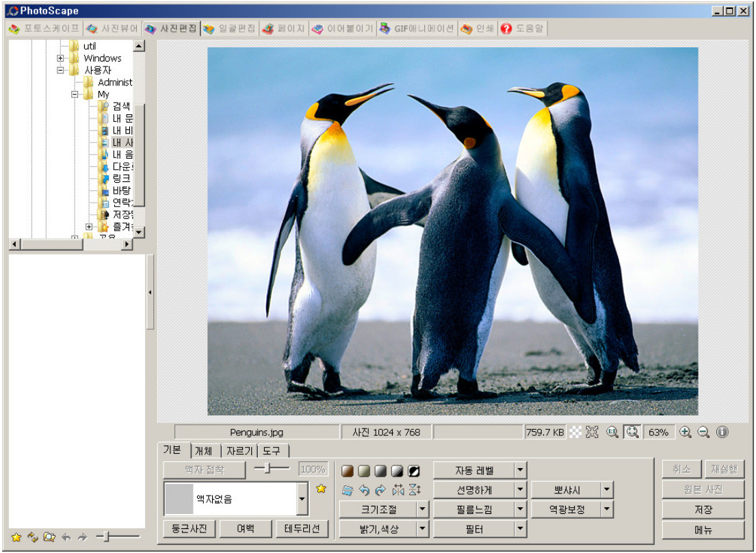Open the 이어붙이기 tab

(x=343, y=29)
